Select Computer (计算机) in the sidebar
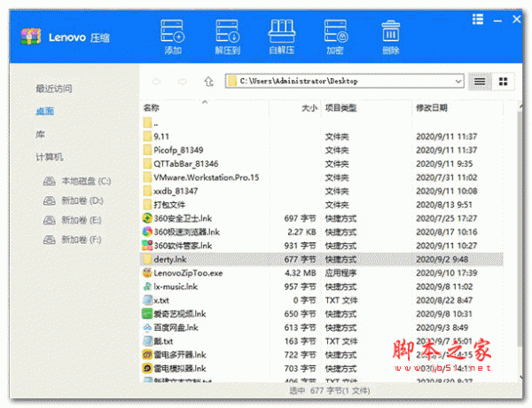This screenshot has height=408, width=532. pos(50,157)
